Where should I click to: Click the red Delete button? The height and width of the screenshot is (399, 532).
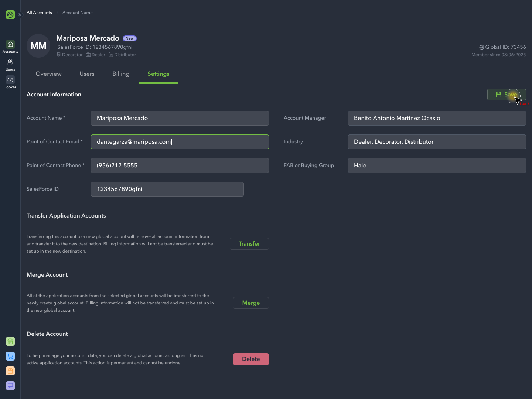click(251, 359)
